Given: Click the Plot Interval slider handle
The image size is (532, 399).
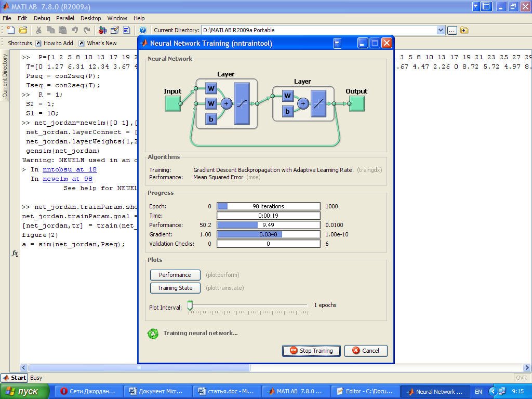Looking at the screenshot, I should pos(190,305).
